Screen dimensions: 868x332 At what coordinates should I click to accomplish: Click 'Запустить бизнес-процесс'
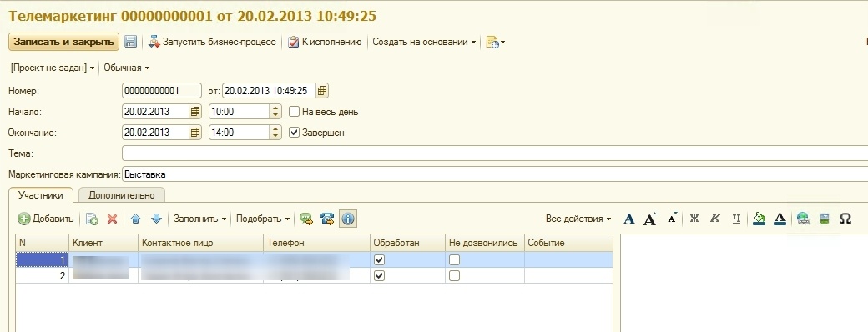click(212, 42)
